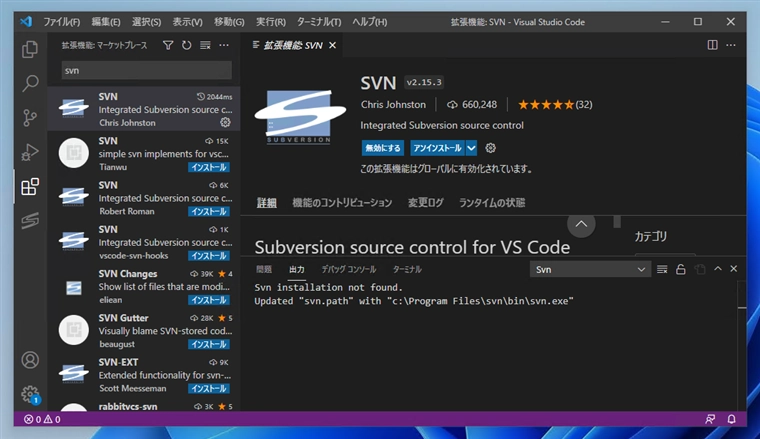Open the Manage gear in activity bar
Viewport: 760px width, 439px height.
click(x=30, y=394)
